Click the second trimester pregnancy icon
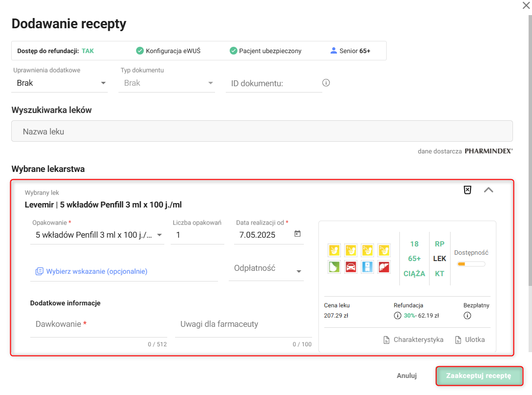 click(x=368, y=250)
